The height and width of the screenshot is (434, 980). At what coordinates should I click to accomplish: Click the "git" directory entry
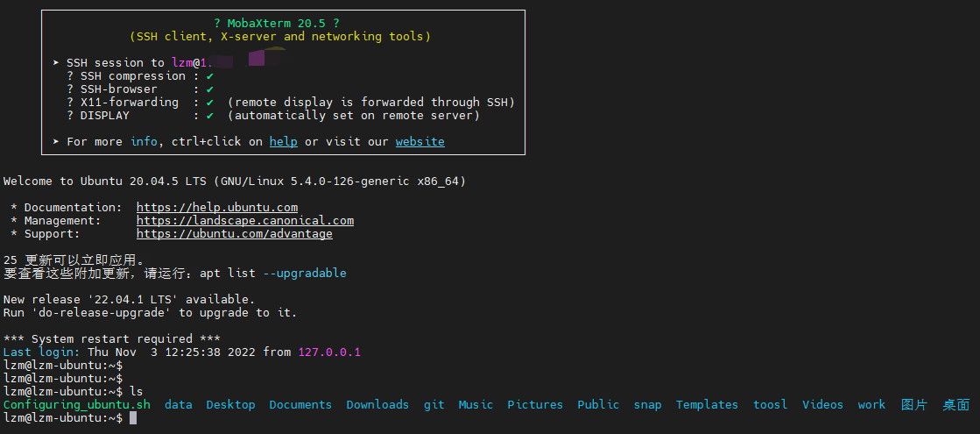[x=434, y=405]
